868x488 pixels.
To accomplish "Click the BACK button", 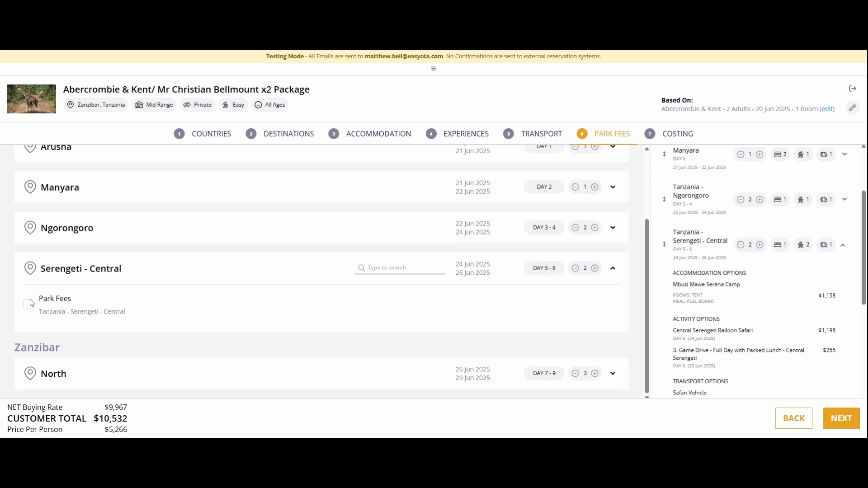I will (x=793, y=418).
